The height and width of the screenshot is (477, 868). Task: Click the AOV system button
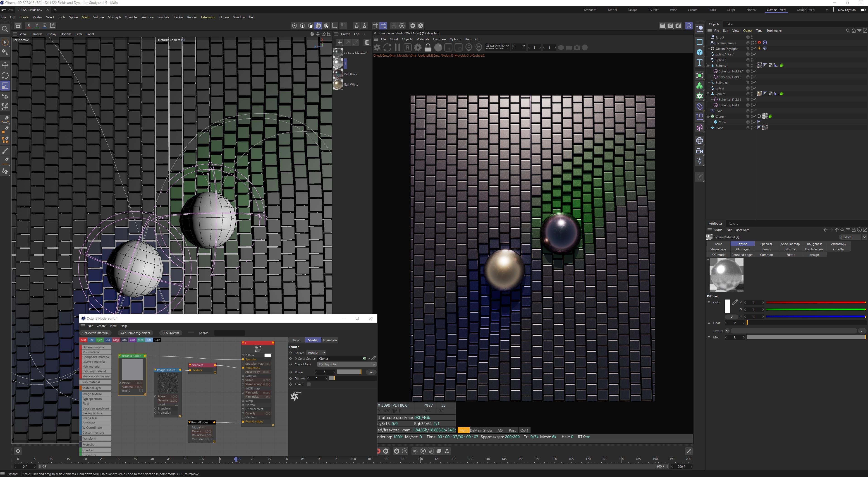[x=170, y=333]
